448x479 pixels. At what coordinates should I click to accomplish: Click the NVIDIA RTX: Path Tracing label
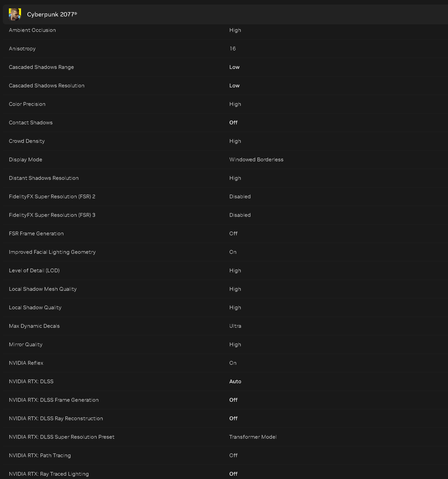40,455
